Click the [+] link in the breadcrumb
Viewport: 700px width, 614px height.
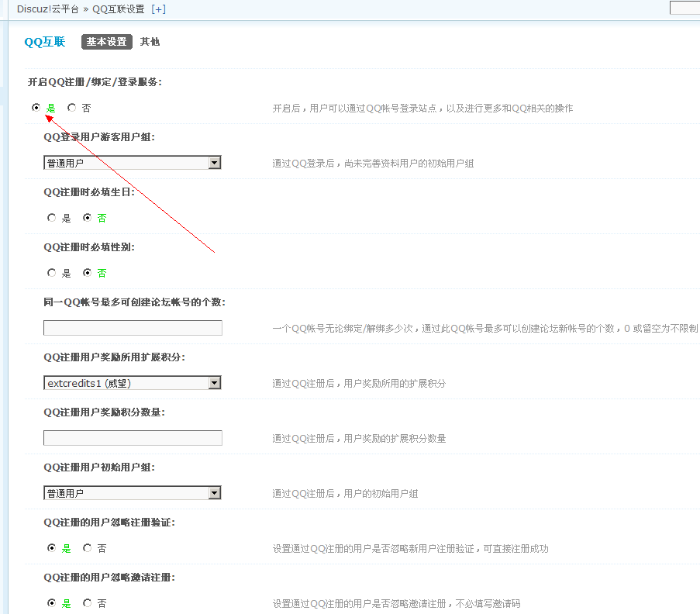click(x=158, y=9)
